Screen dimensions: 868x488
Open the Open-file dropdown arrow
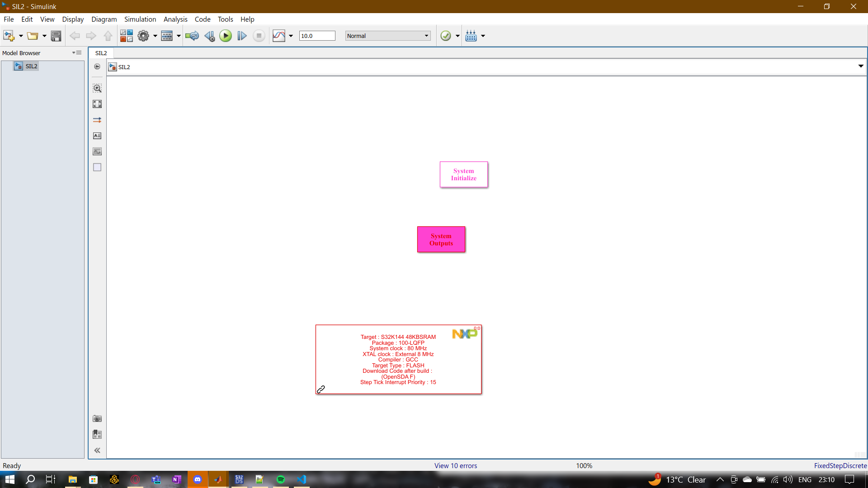(x=44, y=36)
